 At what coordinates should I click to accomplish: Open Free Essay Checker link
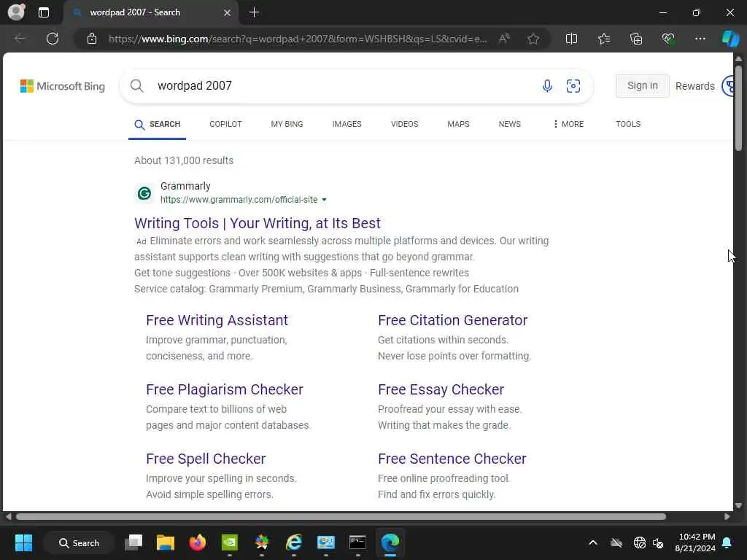click(441, 389)
